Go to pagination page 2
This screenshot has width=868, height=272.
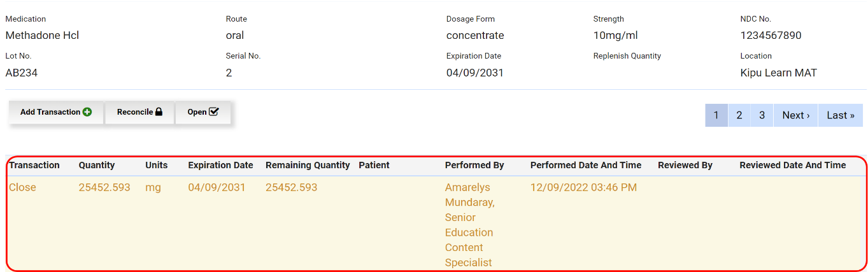tap(739, 115)
